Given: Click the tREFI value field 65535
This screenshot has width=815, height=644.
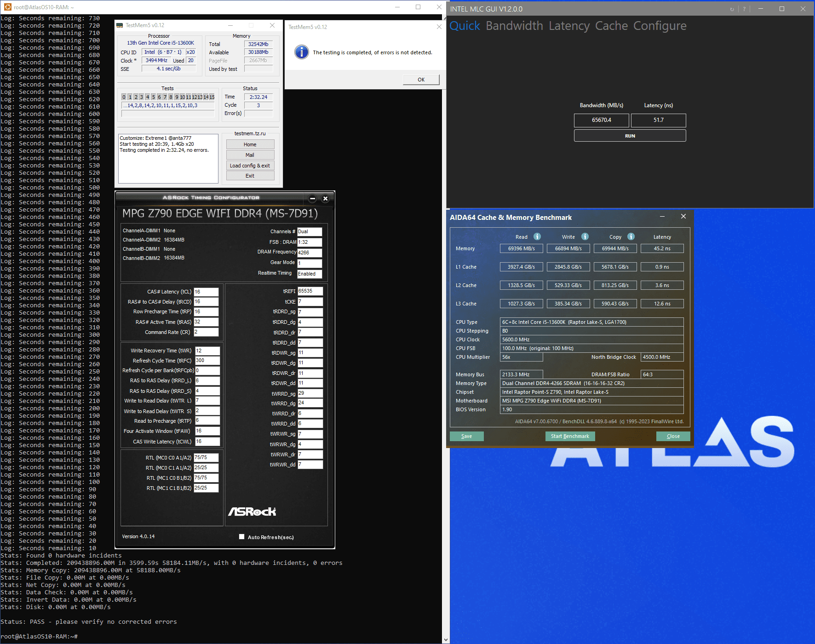Looking at the screenshot, I should tap(310, 291).
